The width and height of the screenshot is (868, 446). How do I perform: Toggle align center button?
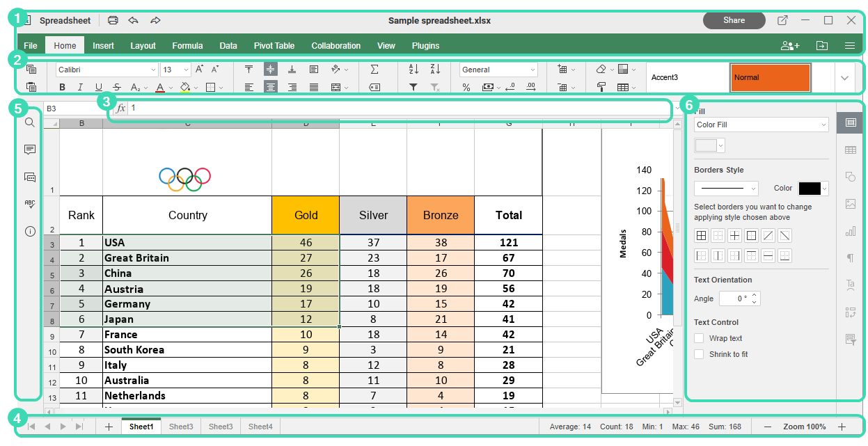[271, 88]
